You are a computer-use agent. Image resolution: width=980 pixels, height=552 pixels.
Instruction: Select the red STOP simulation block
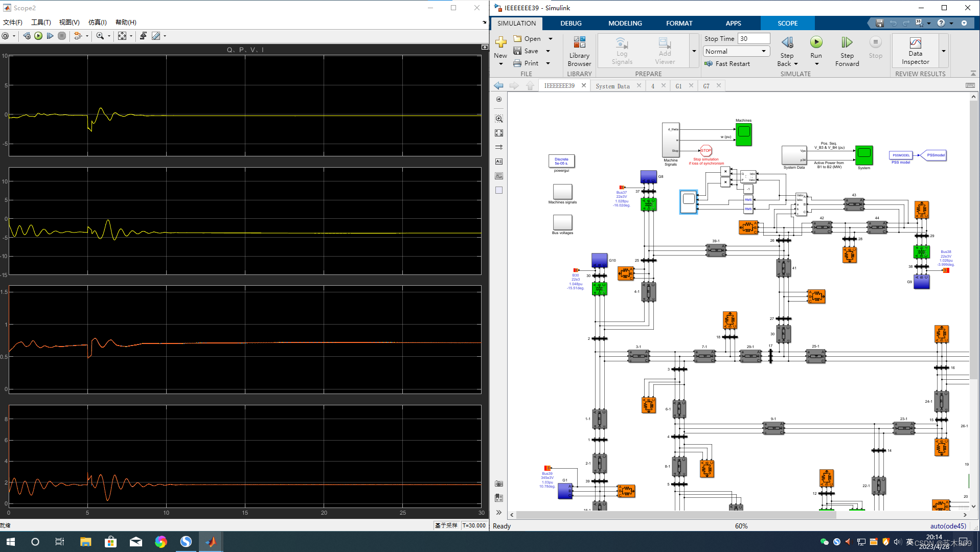click(706, 151)
